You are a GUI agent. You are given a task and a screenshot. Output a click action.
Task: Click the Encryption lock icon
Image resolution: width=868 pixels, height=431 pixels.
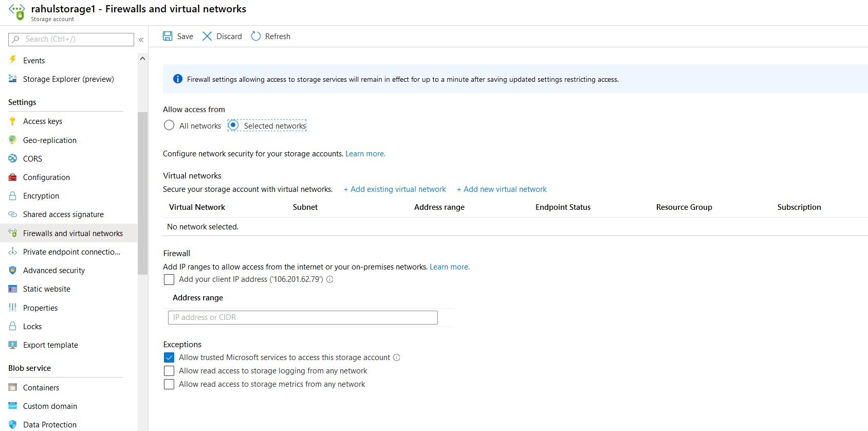click(x=13, y=195)
